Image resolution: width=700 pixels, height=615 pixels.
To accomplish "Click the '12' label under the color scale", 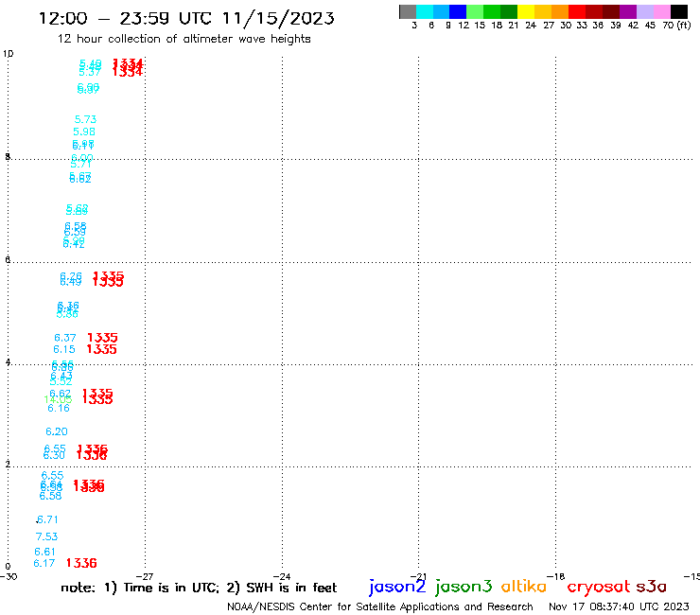I will coord(464,26).
